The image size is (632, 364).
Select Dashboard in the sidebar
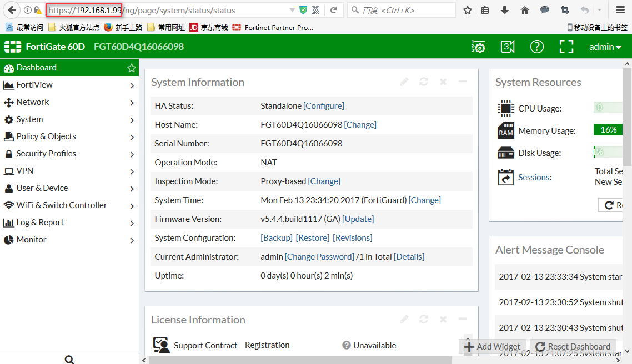click(69, 68)
